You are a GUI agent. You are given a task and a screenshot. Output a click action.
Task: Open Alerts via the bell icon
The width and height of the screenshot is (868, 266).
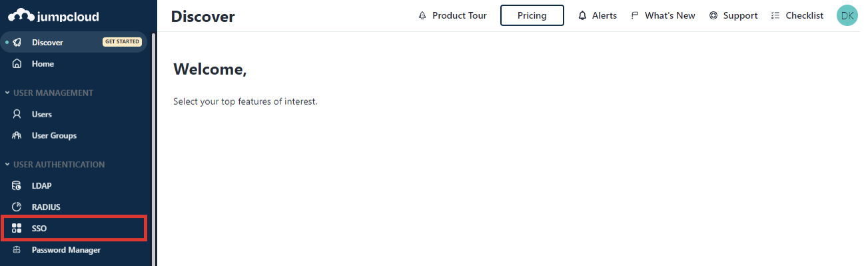582,15
